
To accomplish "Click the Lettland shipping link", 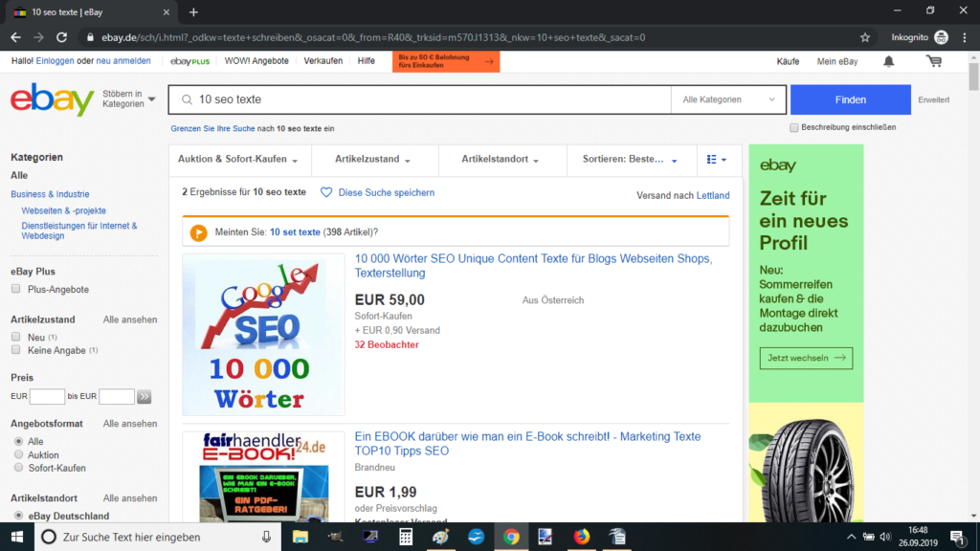I will [713, 195].
